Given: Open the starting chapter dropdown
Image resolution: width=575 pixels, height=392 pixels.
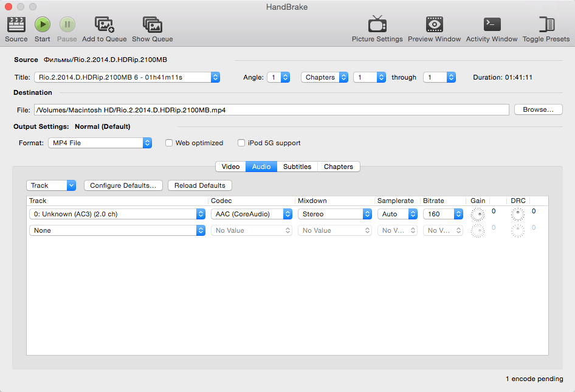Looking at the screenshot, I should click(370, 77).
